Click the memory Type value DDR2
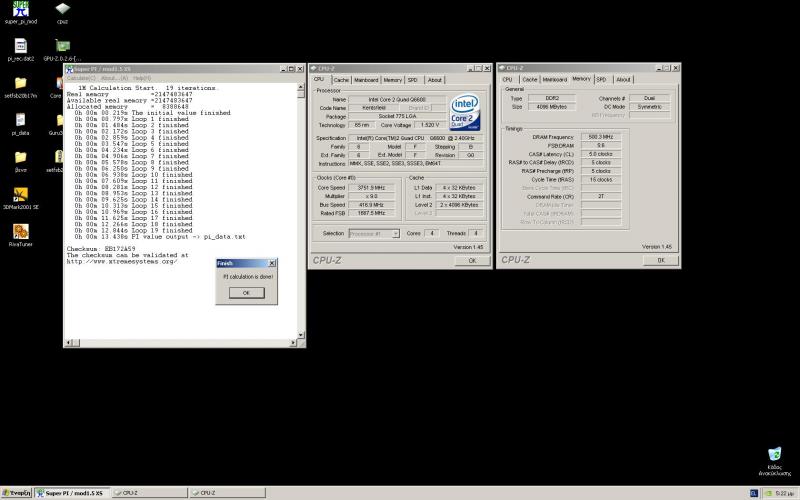800x500 pixels. click(x=552, y=98)
